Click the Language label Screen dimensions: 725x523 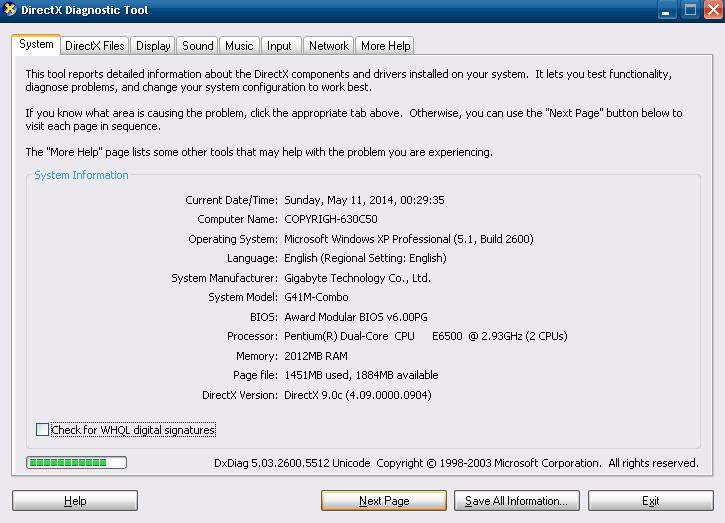[252, 258]
